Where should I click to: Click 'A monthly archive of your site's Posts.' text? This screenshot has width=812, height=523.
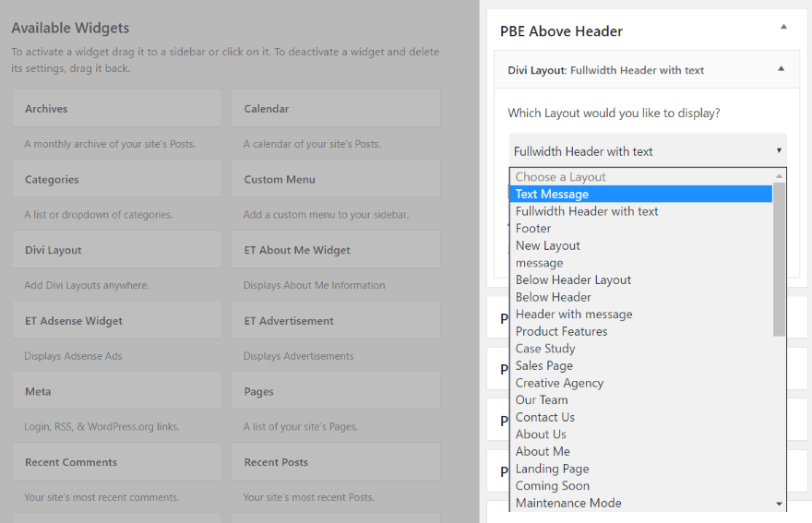click(110, 144)
